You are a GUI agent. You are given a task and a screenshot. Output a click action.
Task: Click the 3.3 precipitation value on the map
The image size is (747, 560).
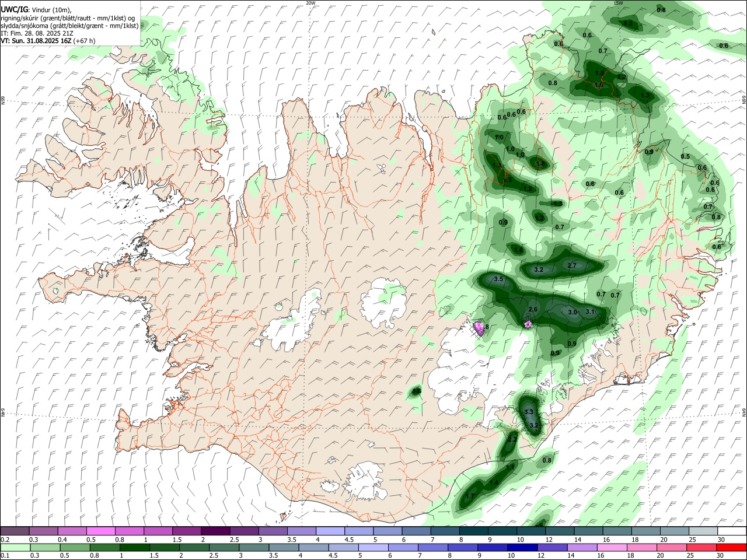(x=529, y=412)
